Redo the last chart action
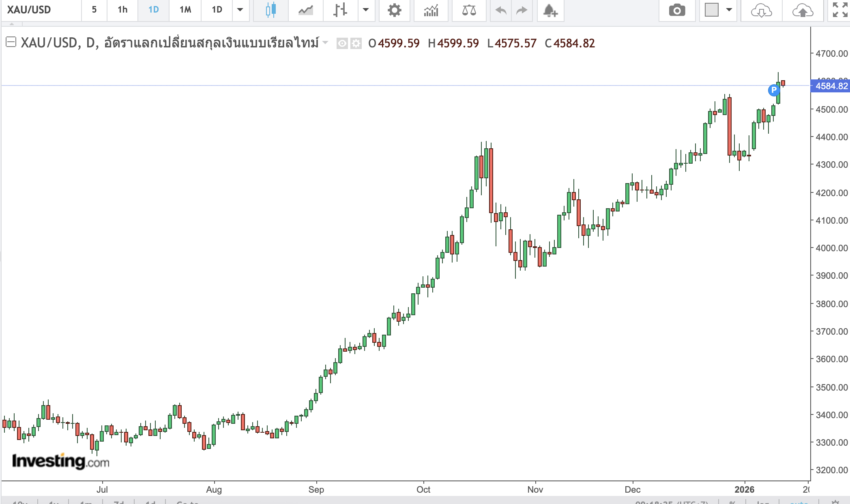The width and height of the screenshot is (850, 504). [522, 10]
